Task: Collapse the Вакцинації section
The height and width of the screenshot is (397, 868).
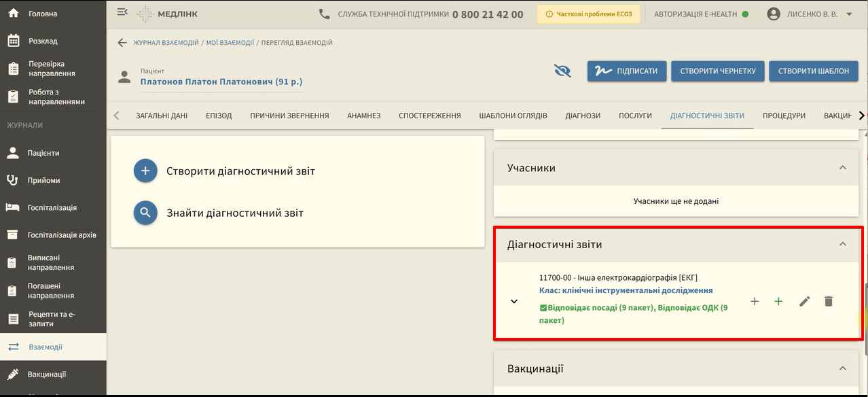Action: [x=843, y=368]
